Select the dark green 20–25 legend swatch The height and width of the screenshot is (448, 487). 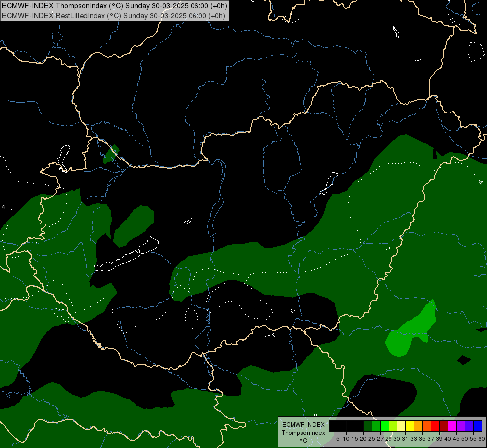[368, 426]
